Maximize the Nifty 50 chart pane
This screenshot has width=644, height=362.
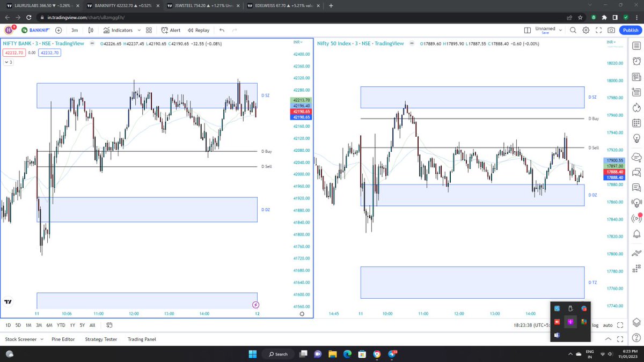[x=620, y=325]
